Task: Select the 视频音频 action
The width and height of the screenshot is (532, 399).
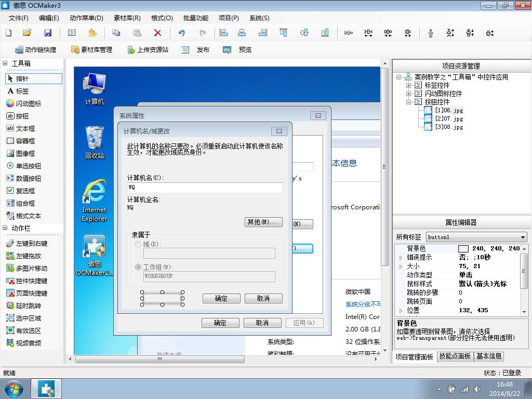Action: (24, 343)
